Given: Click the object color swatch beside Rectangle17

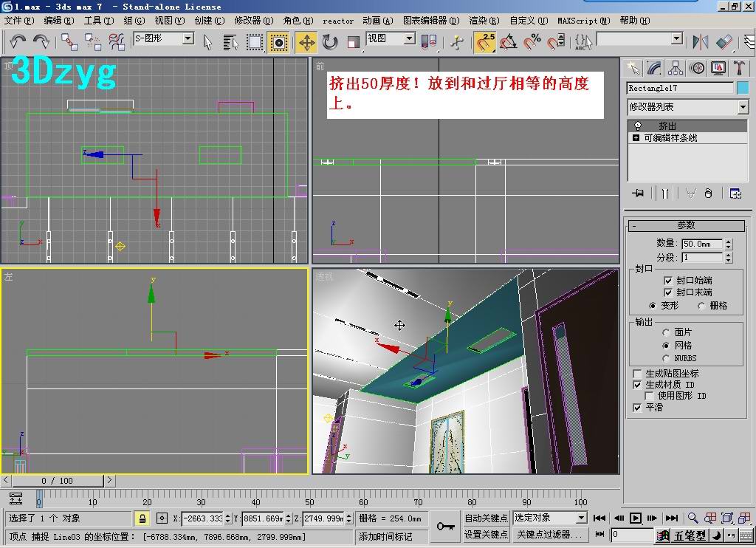Looking at the screenshot, I should click(743, 88).
